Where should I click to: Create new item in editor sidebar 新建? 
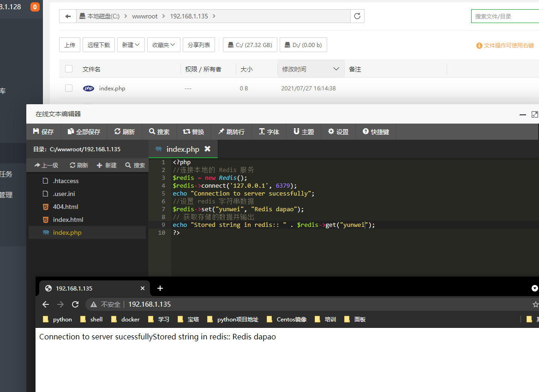click(107, 165)
